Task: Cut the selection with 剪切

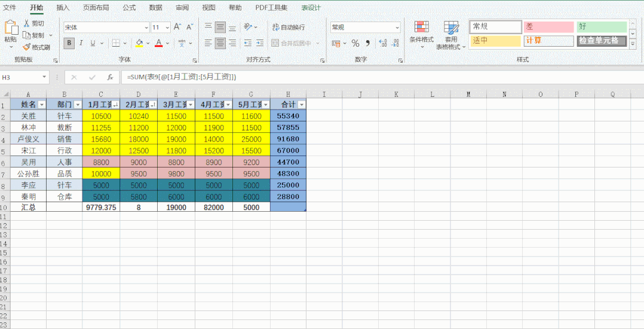Action: (34, 23)
